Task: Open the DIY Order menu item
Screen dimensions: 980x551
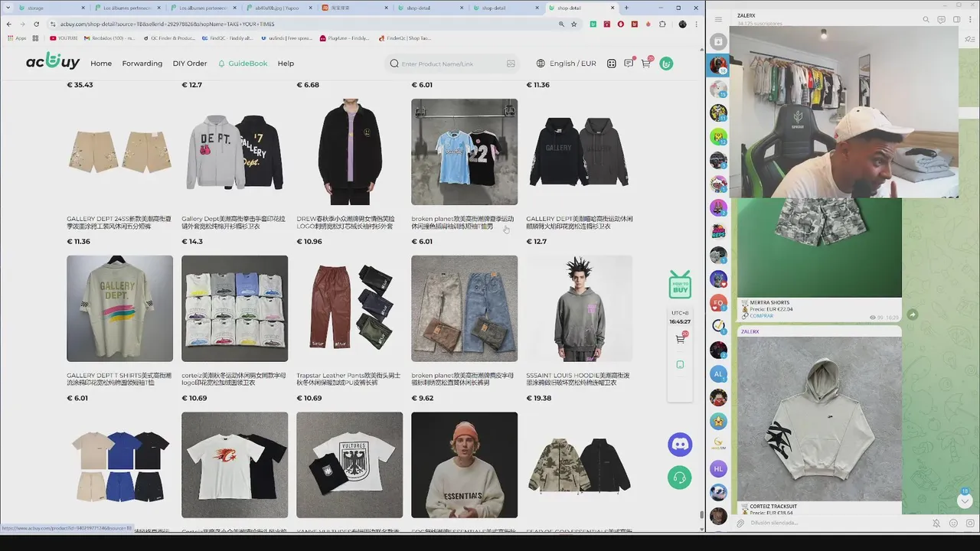Action: coord(190,64)
